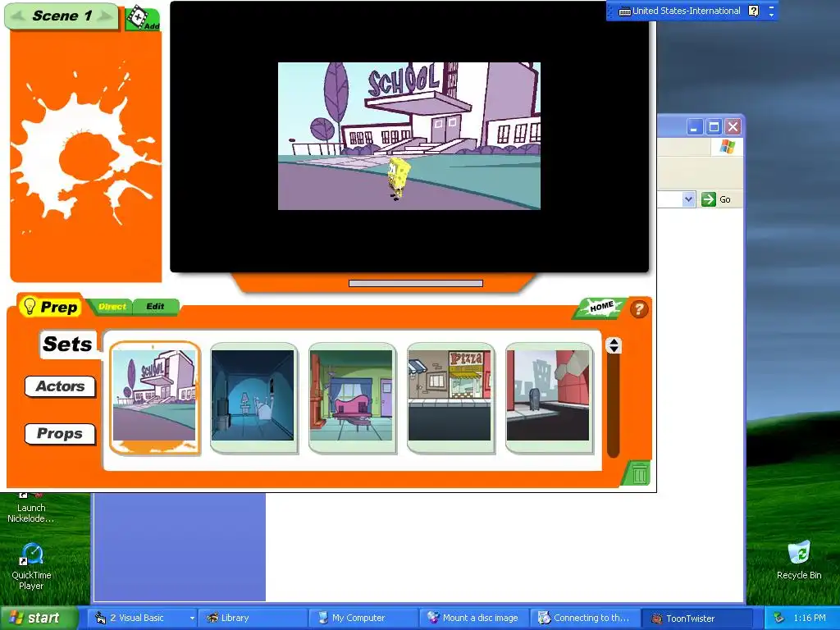Choose the living room set with pink couch
Viewport: 840px width, 630px height.
(351, 398)
